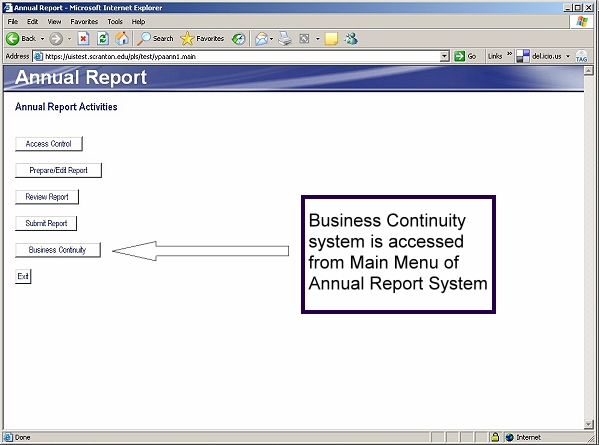Open the Edit menu
This screenshot has height=445, width=599.
[32, 22]
